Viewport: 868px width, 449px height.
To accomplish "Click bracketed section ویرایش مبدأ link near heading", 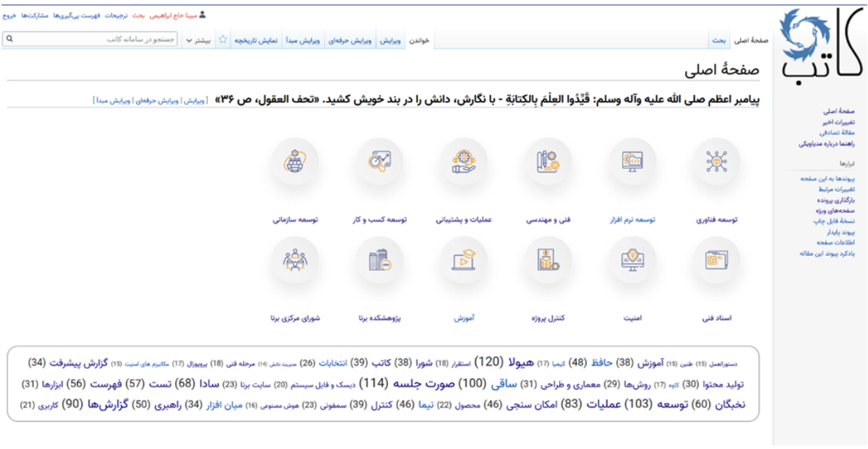I will pos(113,101).
